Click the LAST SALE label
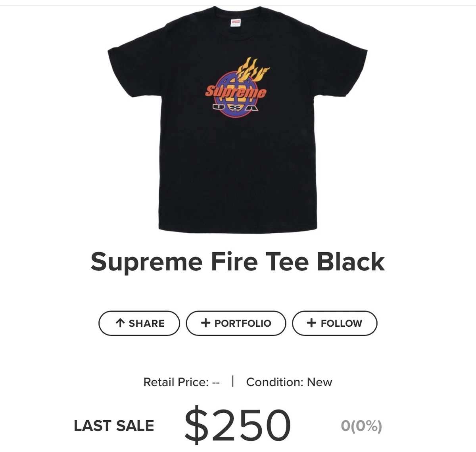Viewport: 476px width, 452px height. [114, 426]
